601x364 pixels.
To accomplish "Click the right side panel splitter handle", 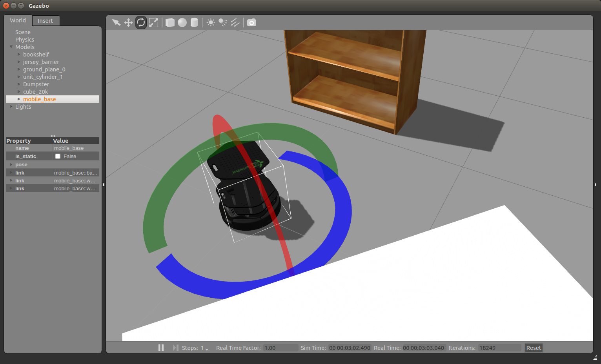I will [x=596, y=184].
